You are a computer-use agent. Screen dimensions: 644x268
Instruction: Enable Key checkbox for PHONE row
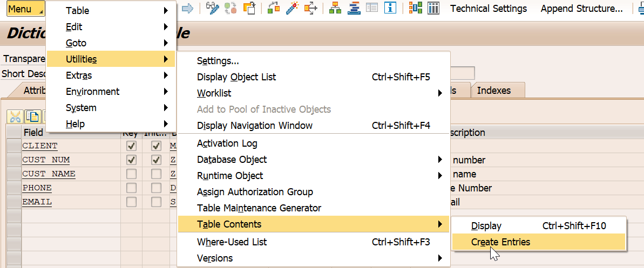(131, 188)
